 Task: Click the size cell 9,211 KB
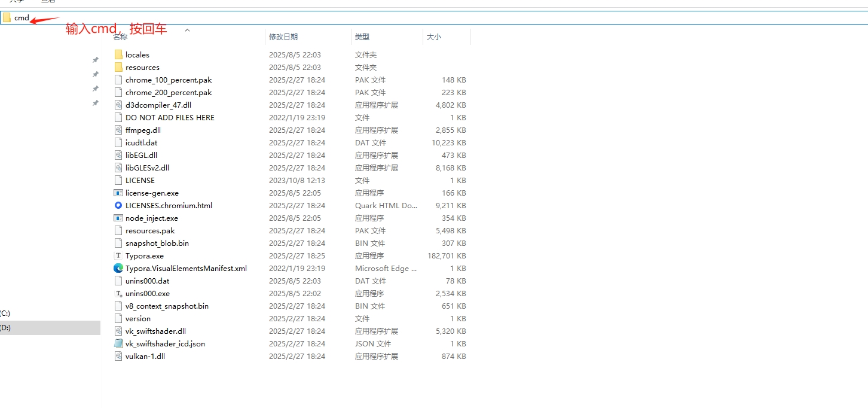(451, 206)
